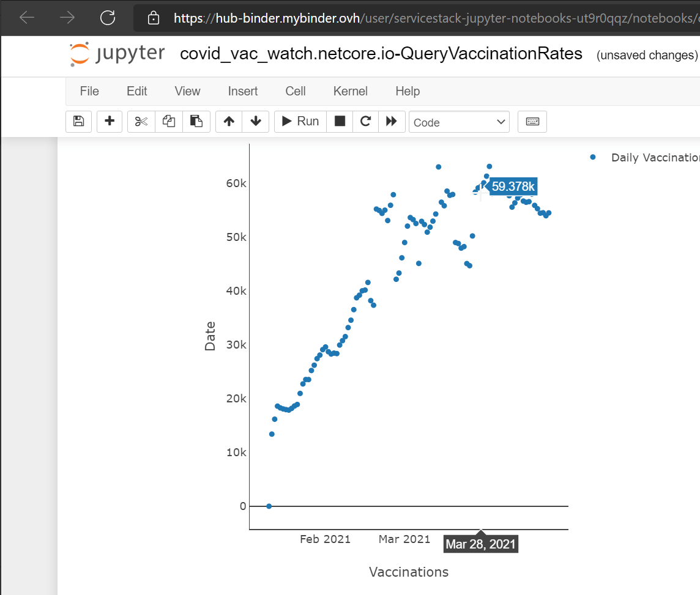Open the Cell menu
Screen dimensions: 700x595
(295, 91)
